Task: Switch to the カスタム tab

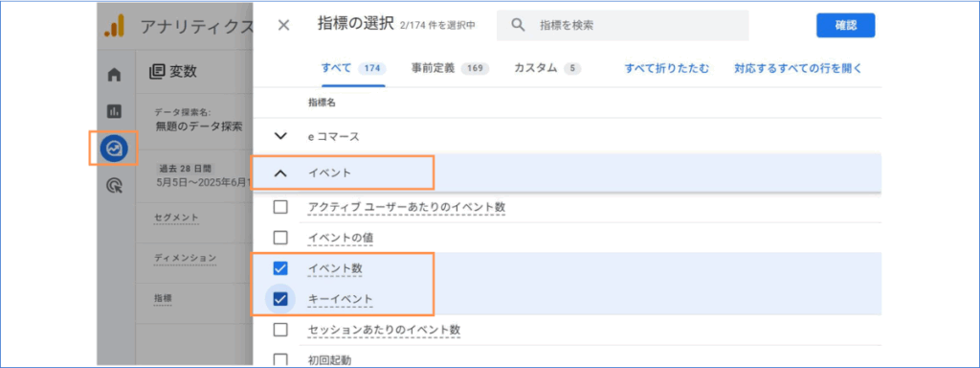Action: click(x=547, y=68)
